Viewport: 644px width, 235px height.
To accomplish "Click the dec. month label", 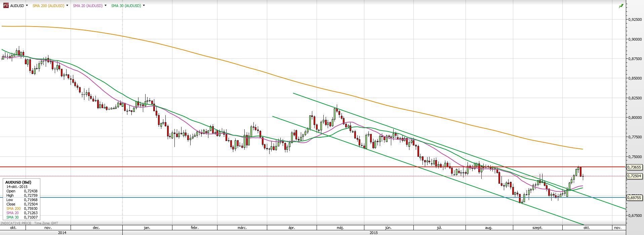I will tap(96, 228).
